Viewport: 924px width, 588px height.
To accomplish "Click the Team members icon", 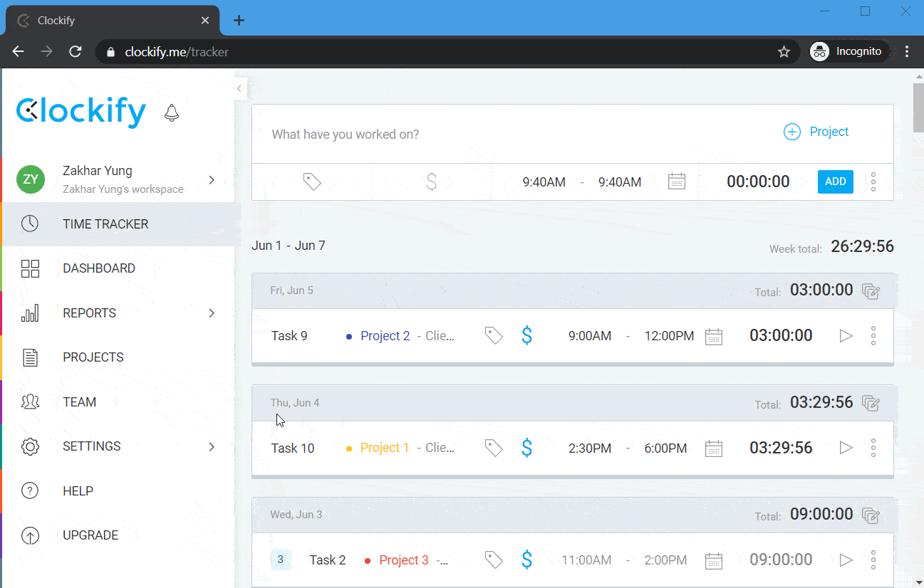I will point(30,401).
